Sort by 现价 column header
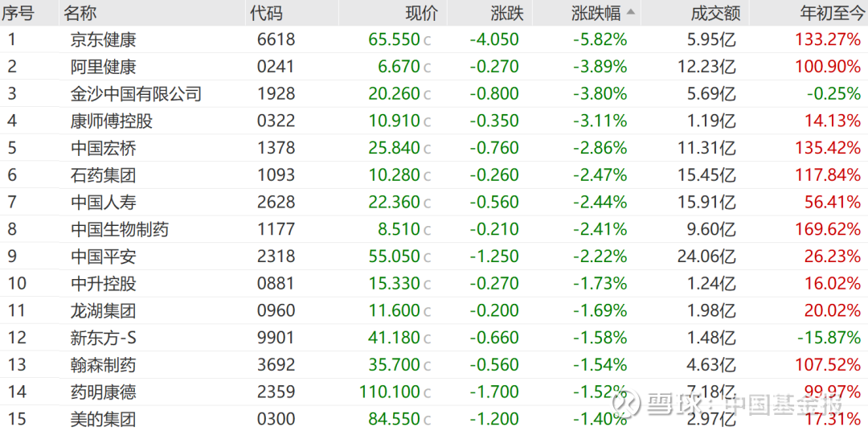Viewport: 868px width, 431px height. pos(421,13)
